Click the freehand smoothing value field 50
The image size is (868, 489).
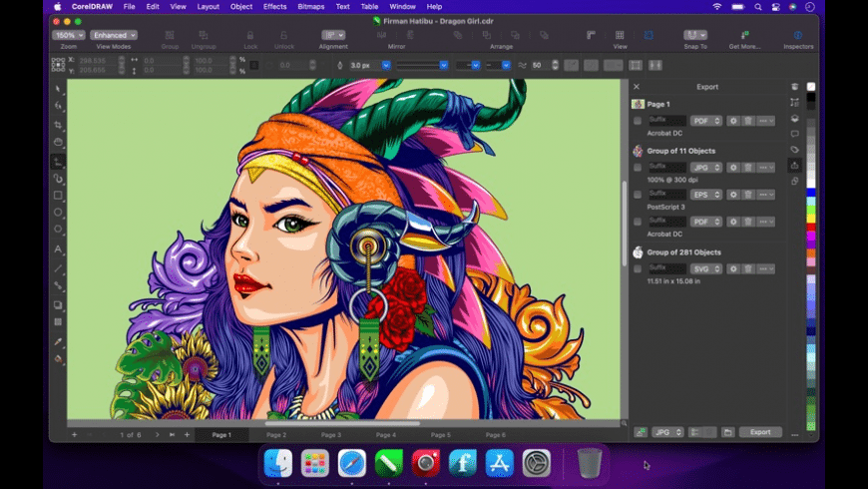[x=541, y=65]
